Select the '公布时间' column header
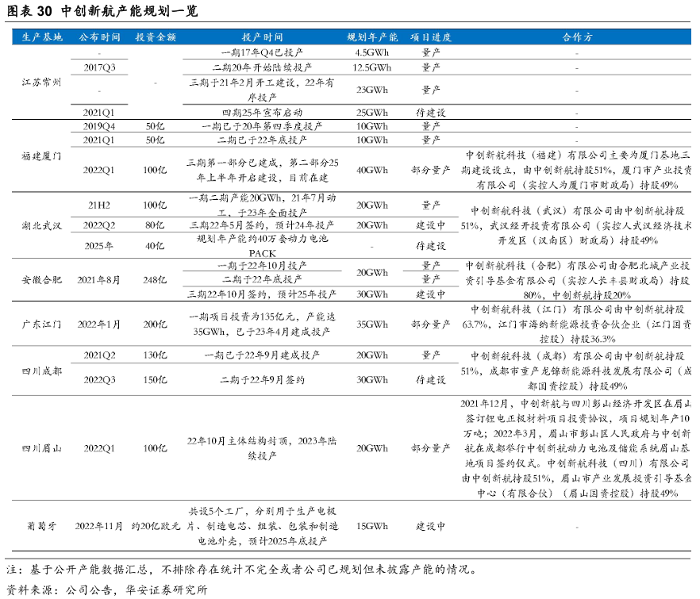This screenshot has height=599, width=700. tap(99, 37)
